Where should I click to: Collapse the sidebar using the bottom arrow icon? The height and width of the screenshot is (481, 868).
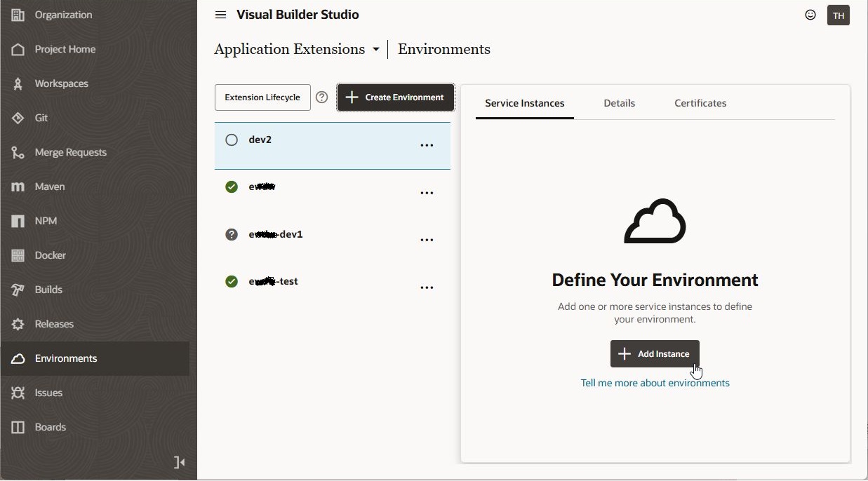coord(180,462)
